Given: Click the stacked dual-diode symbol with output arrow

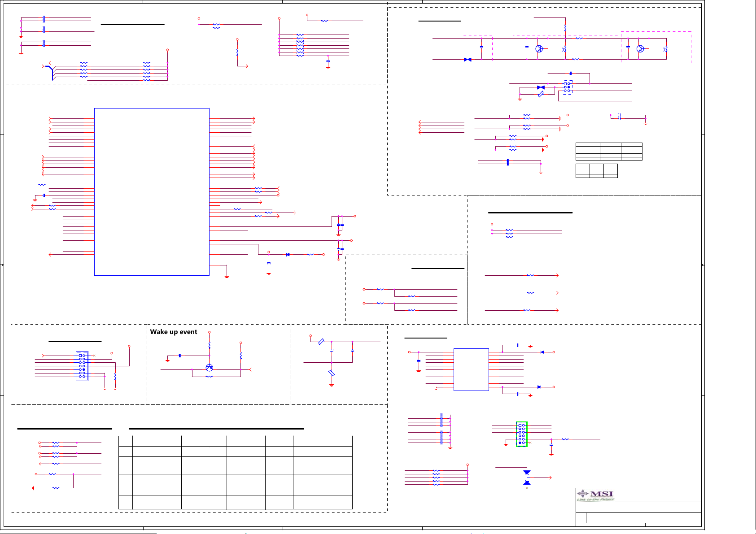Looking at the screenshot, I should tap(527, 478).
